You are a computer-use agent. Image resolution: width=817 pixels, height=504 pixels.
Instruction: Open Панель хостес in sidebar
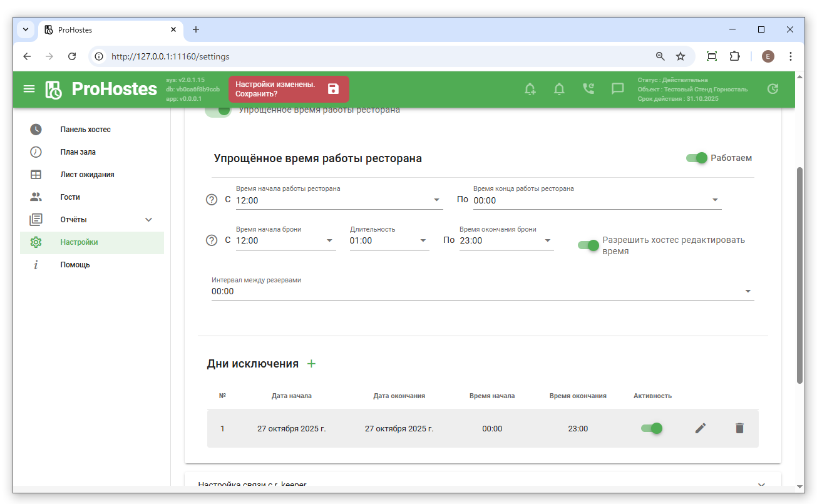click(85, 130)
